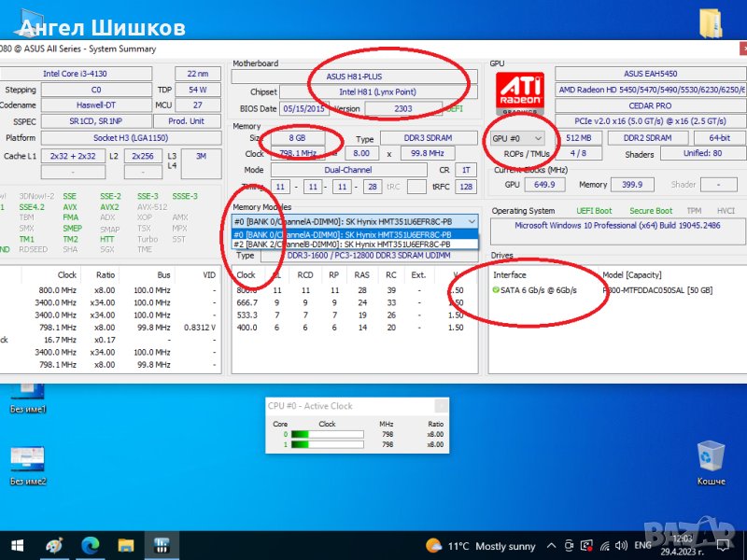Click the HWiNFO taskbar icon
The height and width of the screenshot is (560, 747).
coord(161,544)
